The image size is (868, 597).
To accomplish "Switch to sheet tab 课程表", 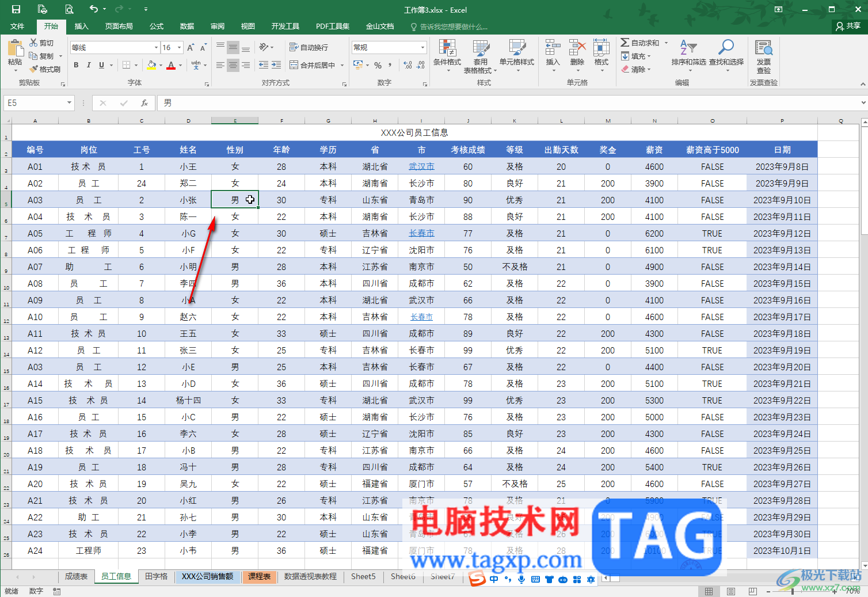I will click(260, 576).
